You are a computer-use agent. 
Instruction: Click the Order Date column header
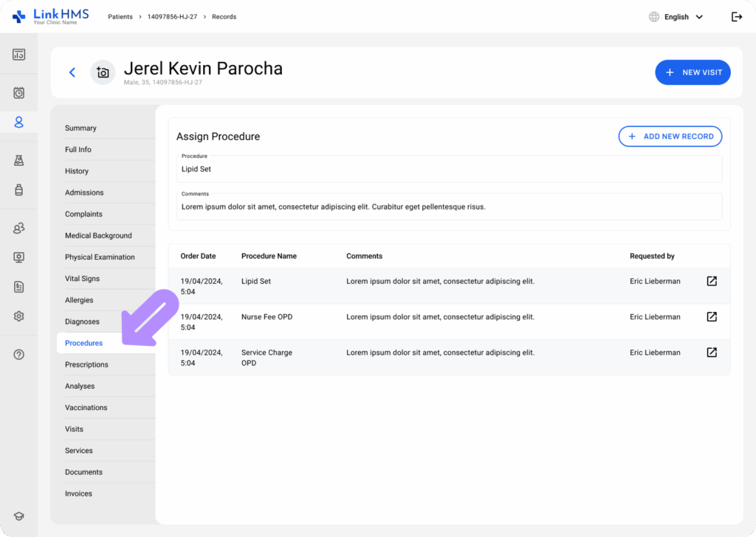click(x=198, y=256)
